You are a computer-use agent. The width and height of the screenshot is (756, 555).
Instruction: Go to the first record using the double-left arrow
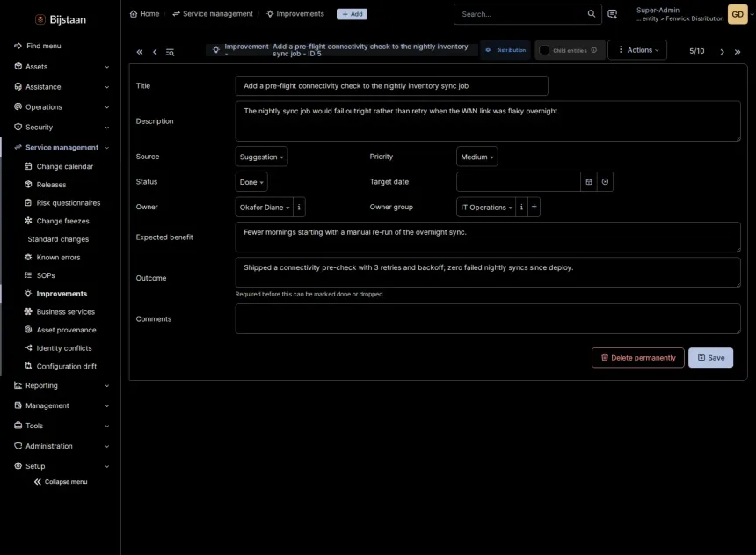point(140,52)
